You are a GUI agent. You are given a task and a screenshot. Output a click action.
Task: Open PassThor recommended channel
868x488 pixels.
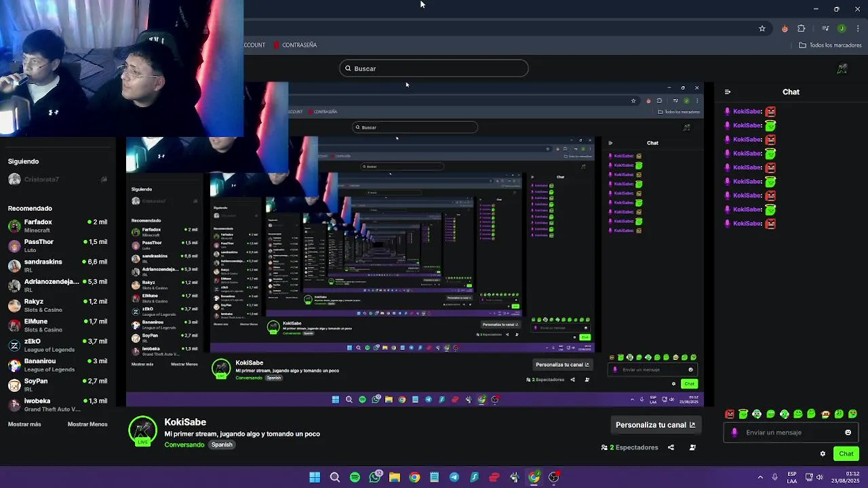(58, 245)
